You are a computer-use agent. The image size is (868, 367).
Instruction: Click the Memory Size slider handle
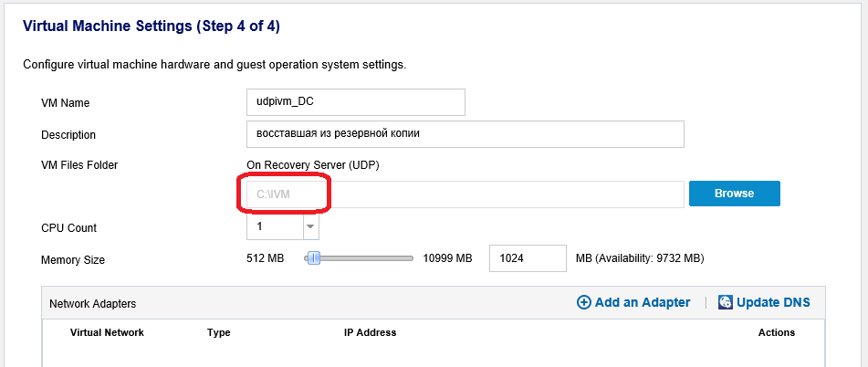tap(314, 258)
